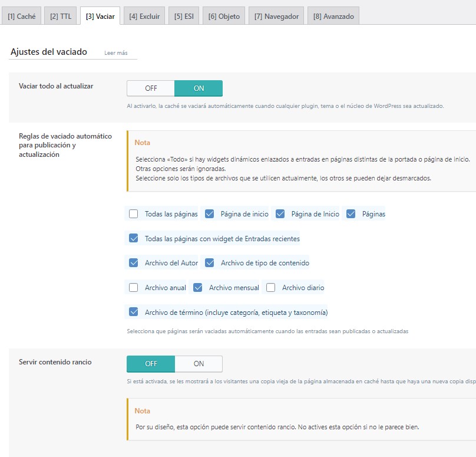
Task: Disable the 'Archivo mensual' checkbox
Action: 199,288
